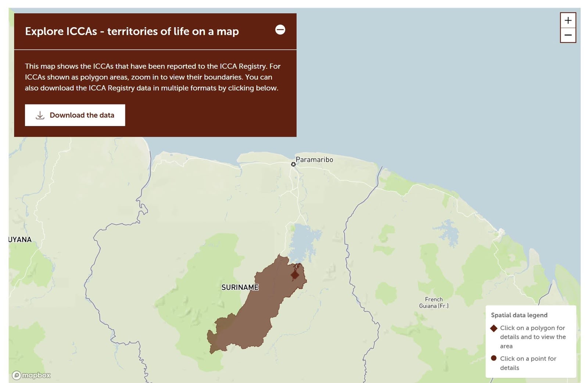Image resolution: width=588 pixels, height=383 pixels.
Task: Click the 'Explore ICCAs - territories of life' title
Action: point(132,31)
